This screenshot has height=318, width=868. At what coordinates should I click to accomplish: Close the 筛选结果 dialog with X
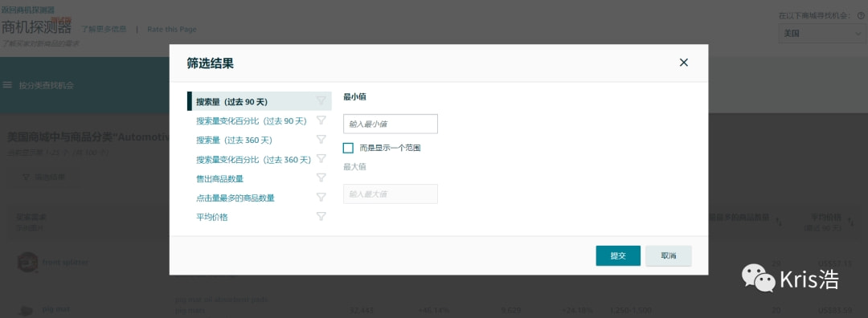[x=684, y=63]
